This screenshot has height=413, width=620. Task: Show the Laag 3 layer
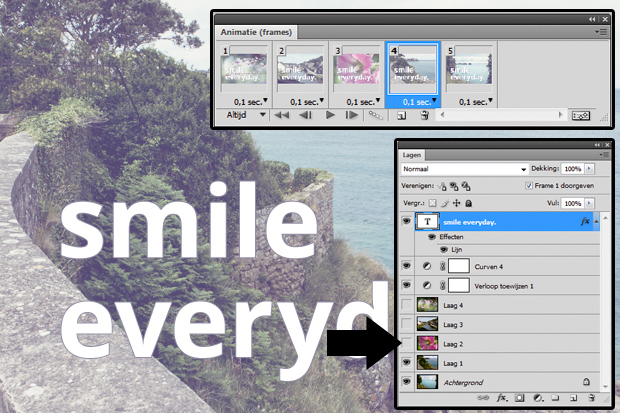[406, 324]
